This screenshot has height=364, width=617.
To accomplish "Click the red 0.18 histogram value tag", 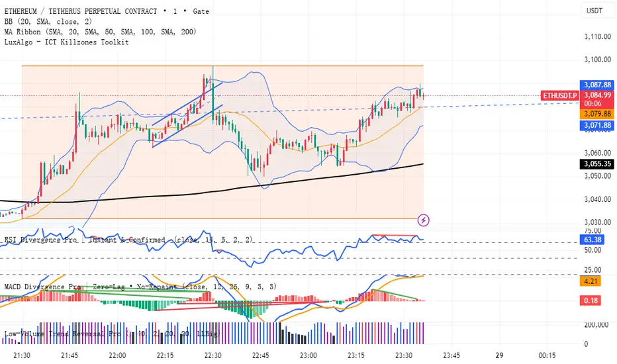I will tap(588, 301).
